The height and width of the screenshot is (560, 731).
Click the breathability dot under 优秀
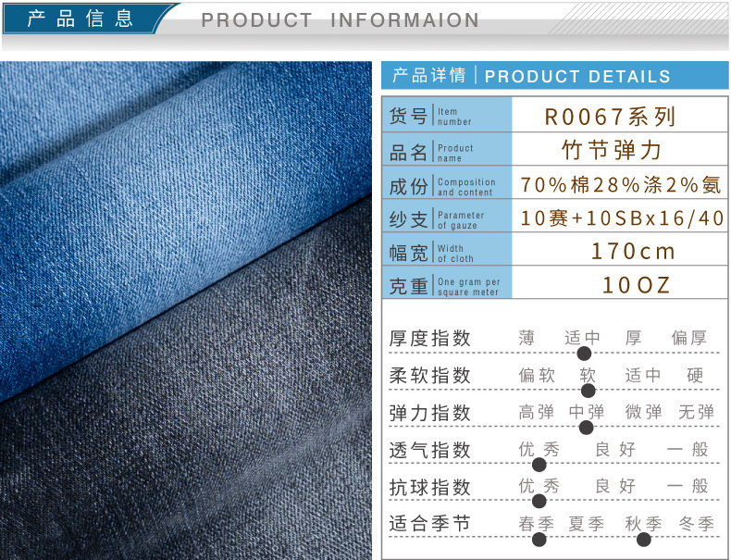click(539, 465)
